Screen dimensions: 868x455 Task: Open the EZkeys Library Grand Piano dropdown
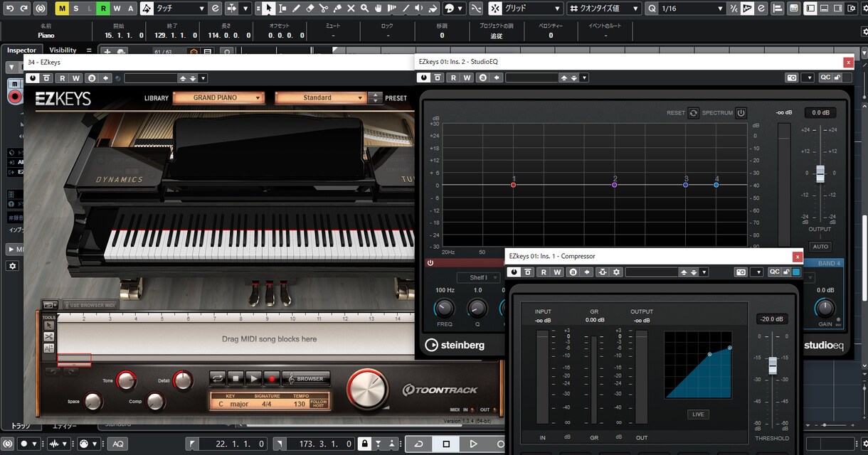point(218,98)
